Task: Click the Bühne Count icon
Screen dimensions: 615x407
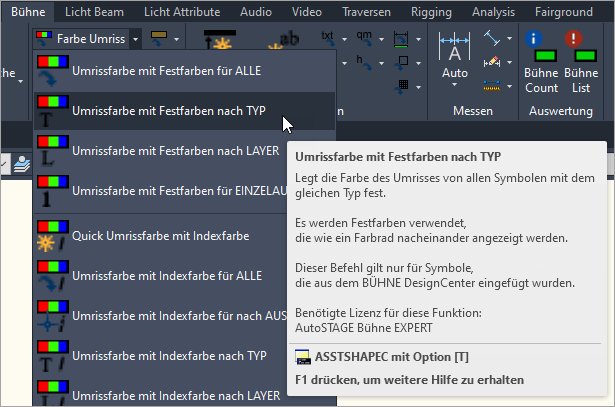Action: pyautogui.click(x=541, y=60)
